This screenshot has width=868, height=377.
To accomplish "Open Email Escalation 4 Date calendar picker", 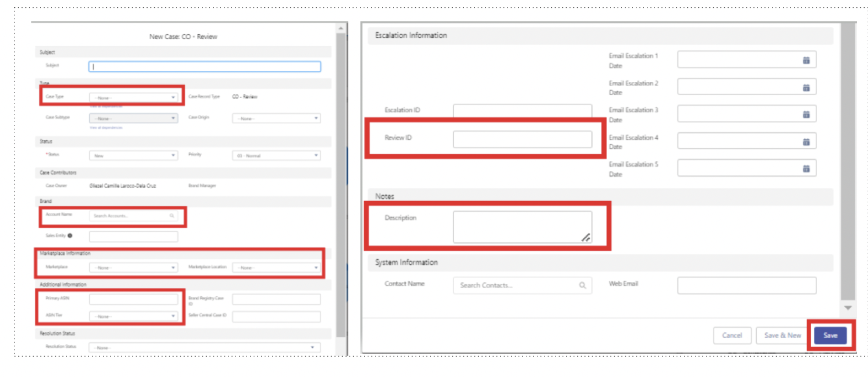I will pos(806,142).
